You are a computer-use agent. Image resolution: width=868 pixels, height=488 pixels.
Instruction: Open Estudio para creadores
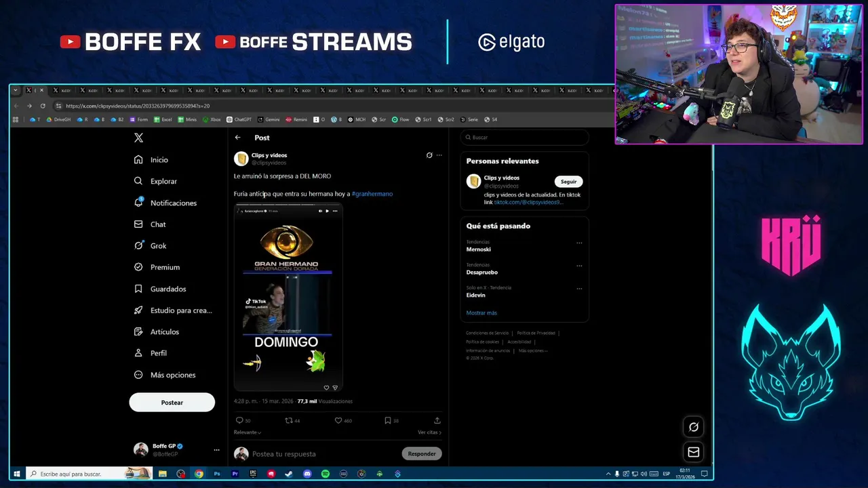click(173, 310)
